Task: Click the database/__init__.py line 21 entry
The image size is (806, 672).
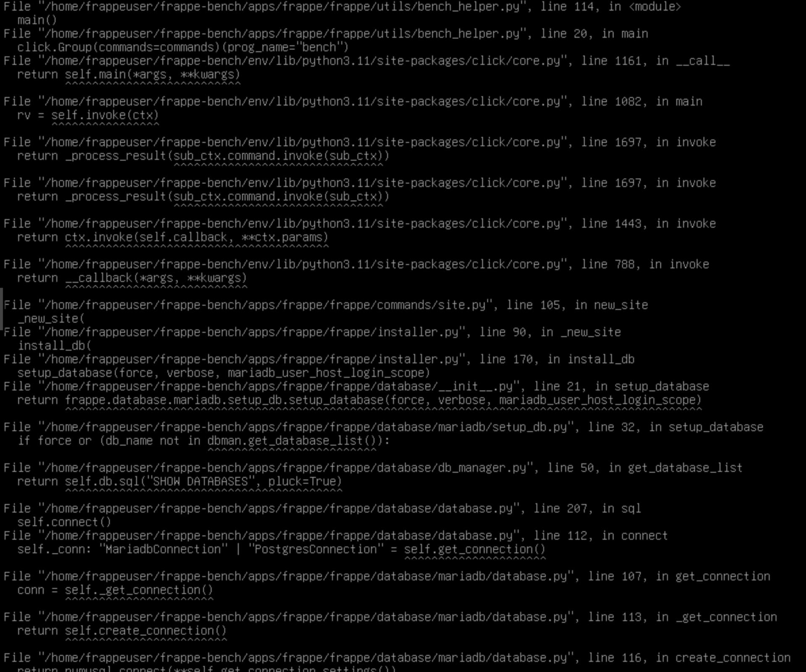Action: click(356, 387)
